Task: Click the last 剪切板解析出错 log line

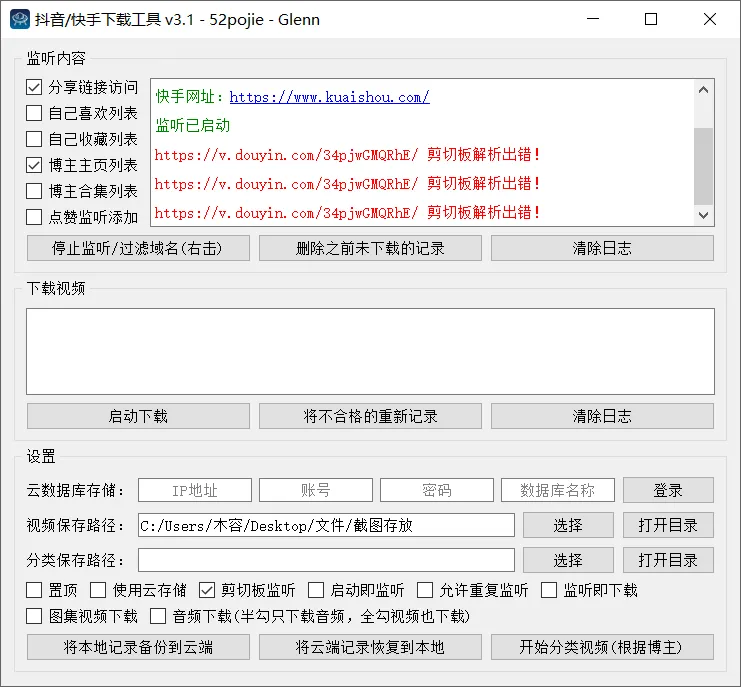Action: (x=347, y=213)
